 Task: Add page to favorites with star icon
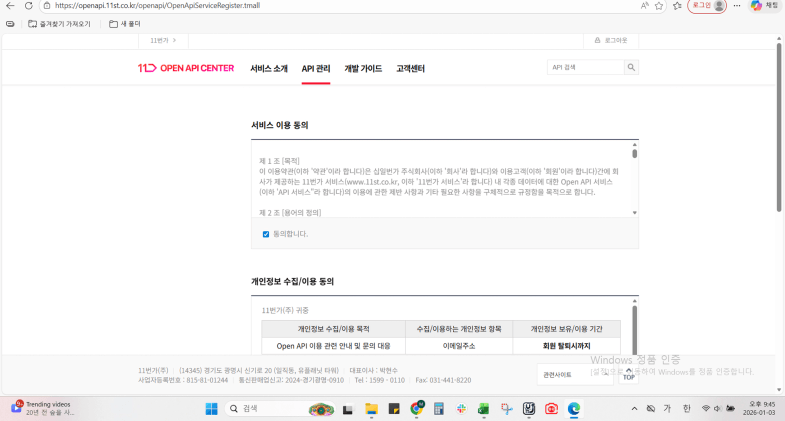(659, 6)
